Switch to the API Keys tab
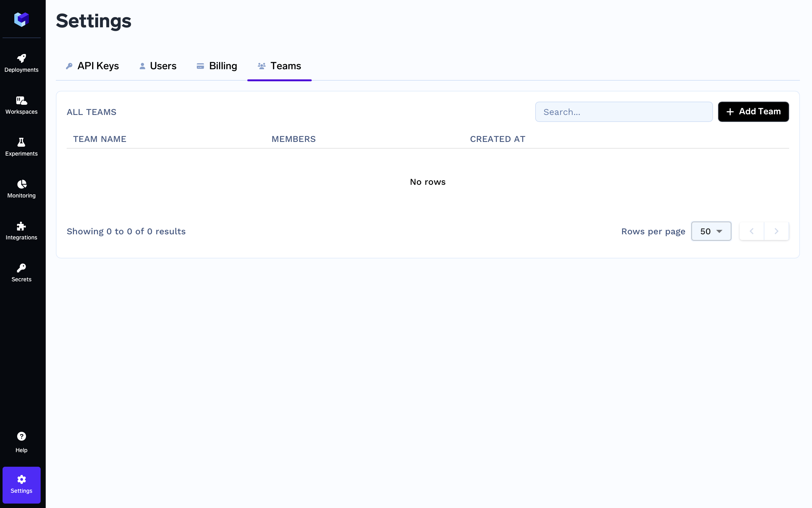 point(92,66)
